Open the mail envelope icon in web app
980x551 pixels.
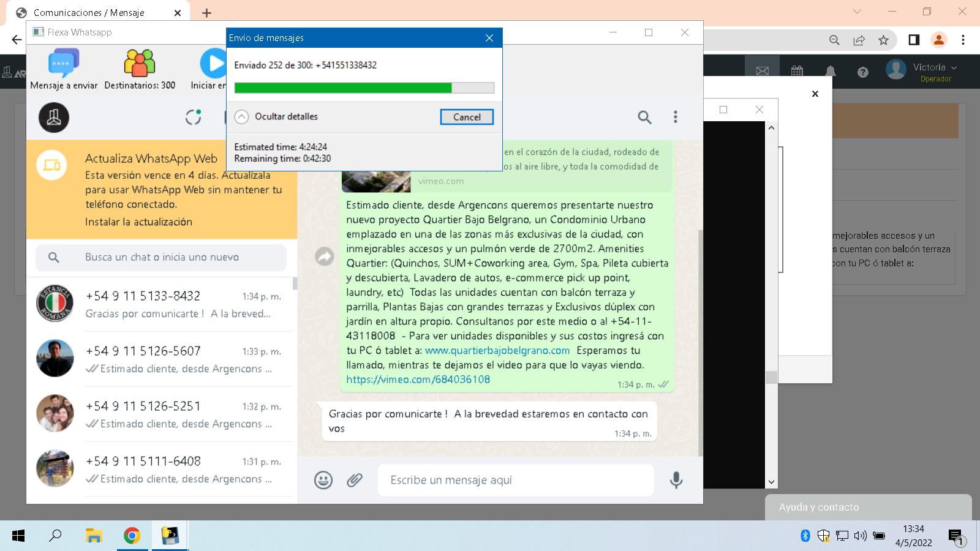tap(762, 72)
